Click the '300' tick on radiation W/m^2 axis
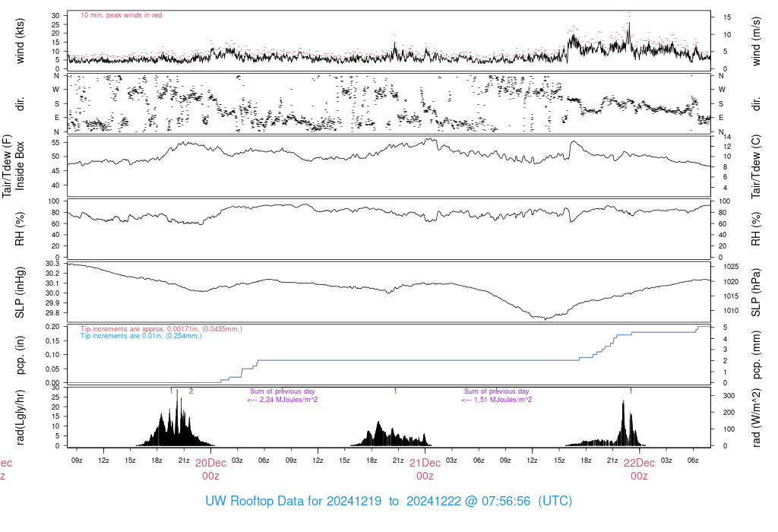 729,395
